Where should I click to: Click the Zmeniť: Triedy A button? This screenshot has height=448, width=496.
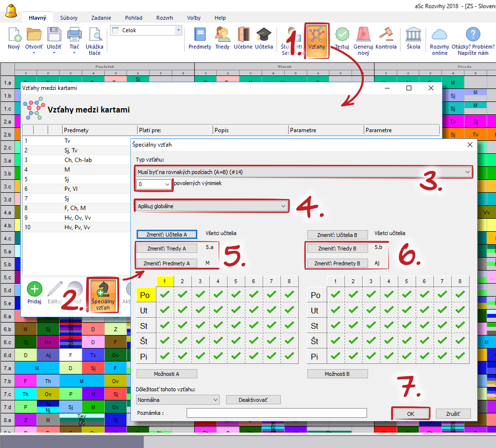coord(166,249)
